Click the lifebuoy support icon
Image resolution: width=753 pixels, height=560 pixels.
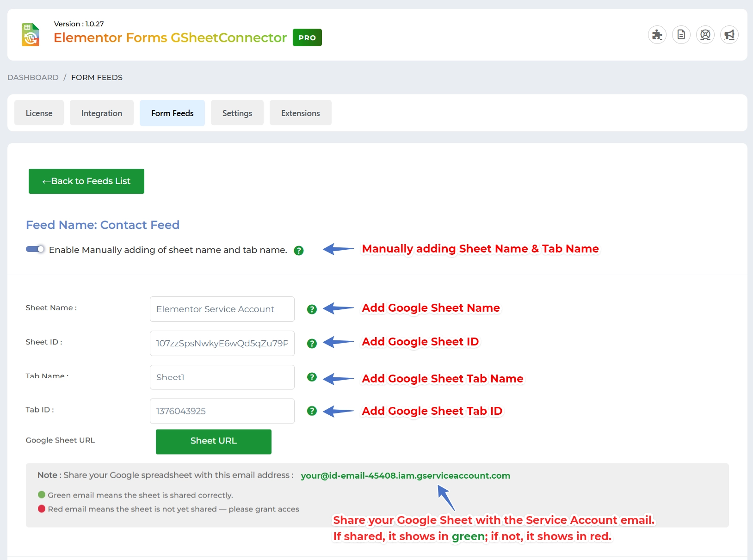coord(705,35)
